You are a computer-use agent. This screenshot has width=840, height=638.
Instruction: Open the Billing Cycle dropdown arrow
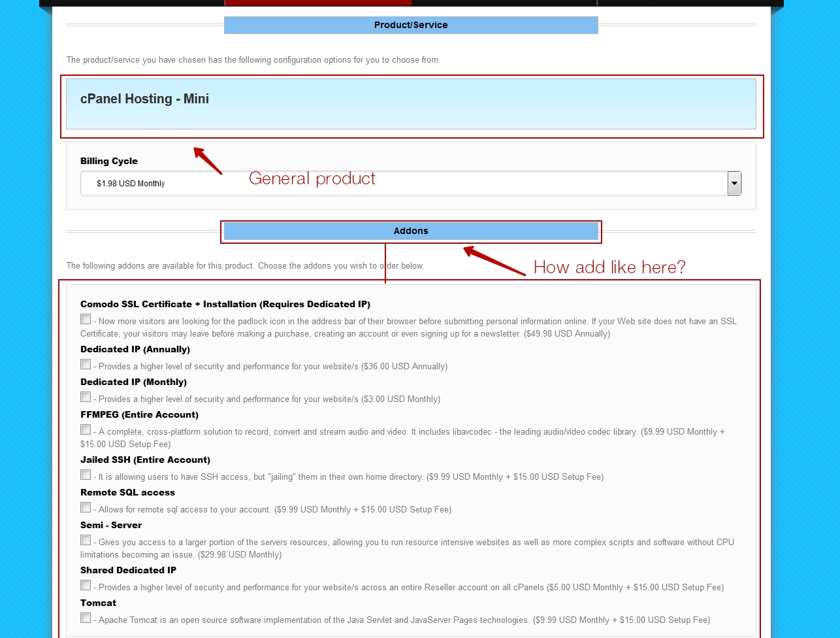(x=734, y=184)
